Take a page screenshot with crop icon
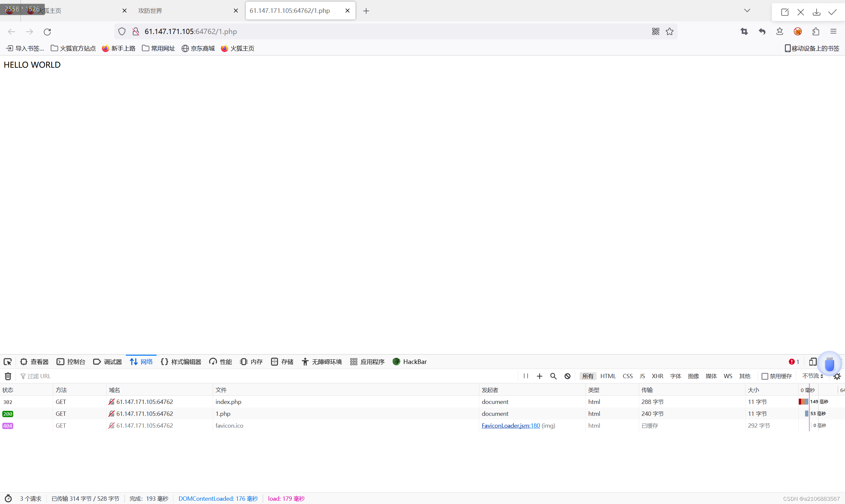Viewport: 845px width, 504px height. click(x=744, y=31)
